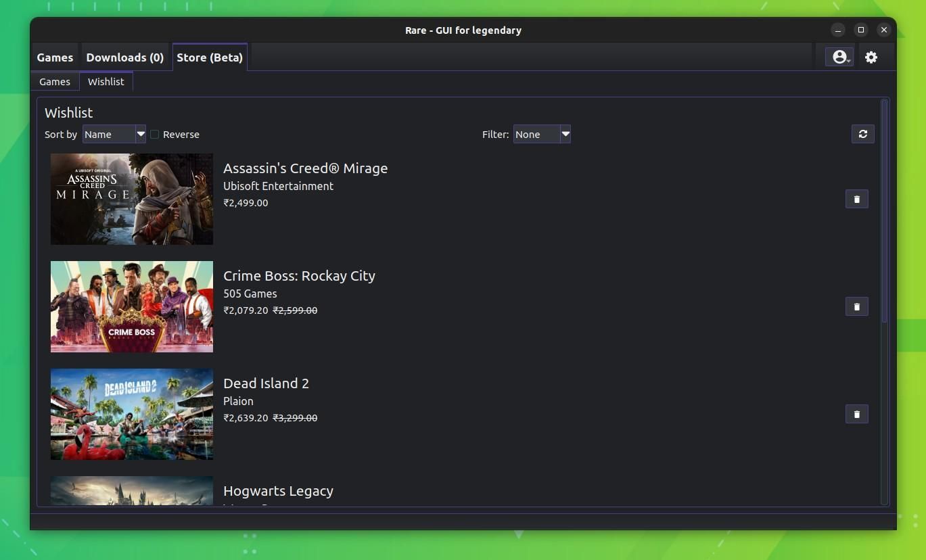Open the Downloads (0) tab
Viewport: 926px width, 560px height.
point(125,57)
